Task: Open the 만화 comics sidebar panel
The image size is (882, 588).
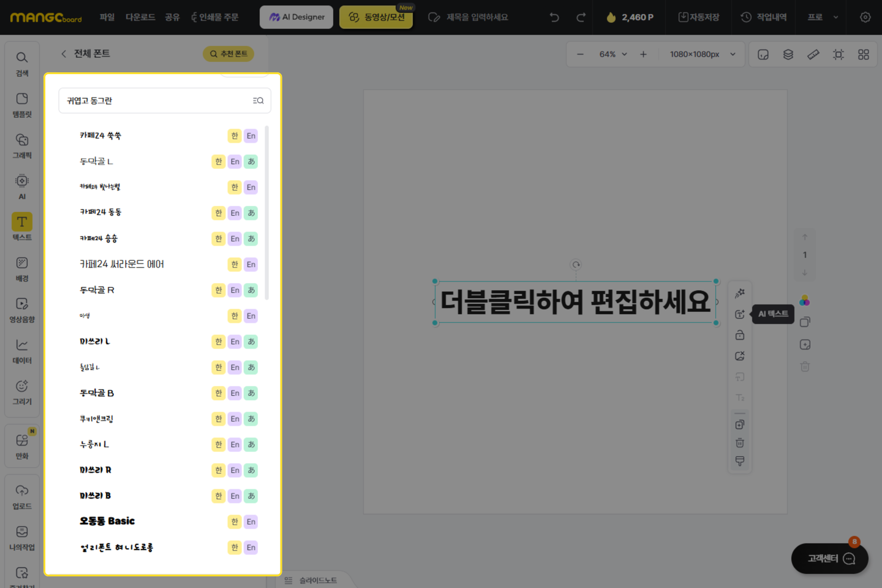Action: pos(22,447)
